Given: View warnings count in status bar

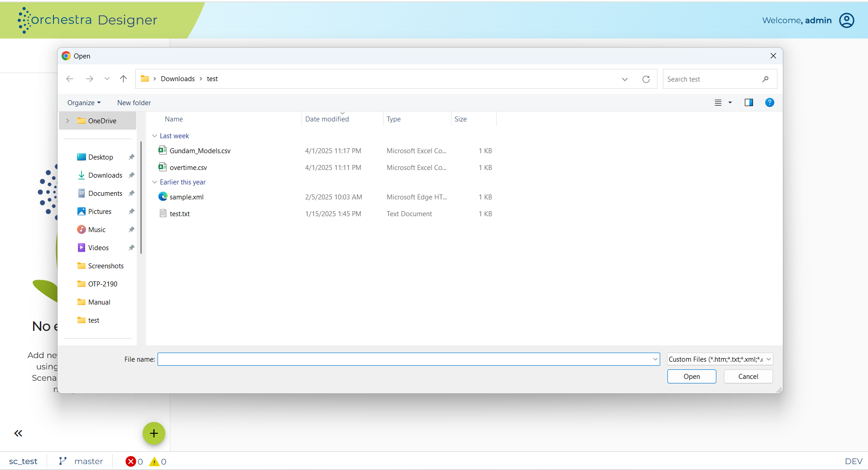Looking at the screenshot, I should [158, 461].
